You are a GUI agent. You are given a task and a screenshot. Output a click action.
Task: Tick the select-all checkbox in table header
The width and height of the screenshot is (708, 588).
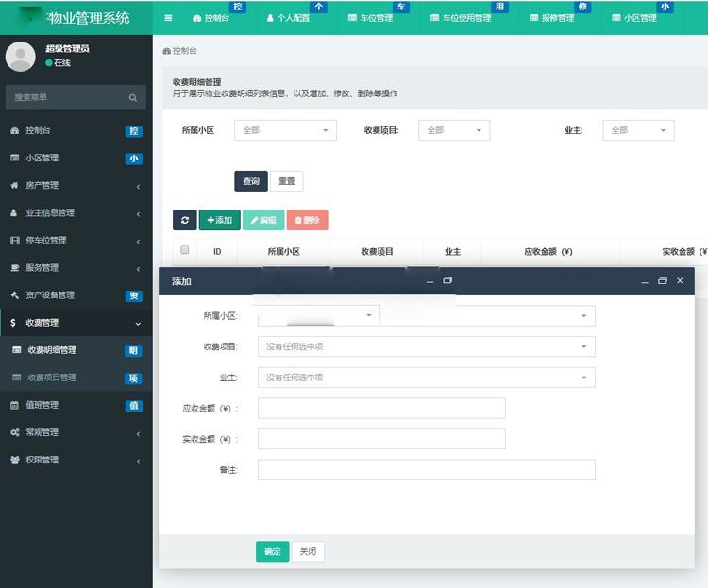click(x=185, y=251)
